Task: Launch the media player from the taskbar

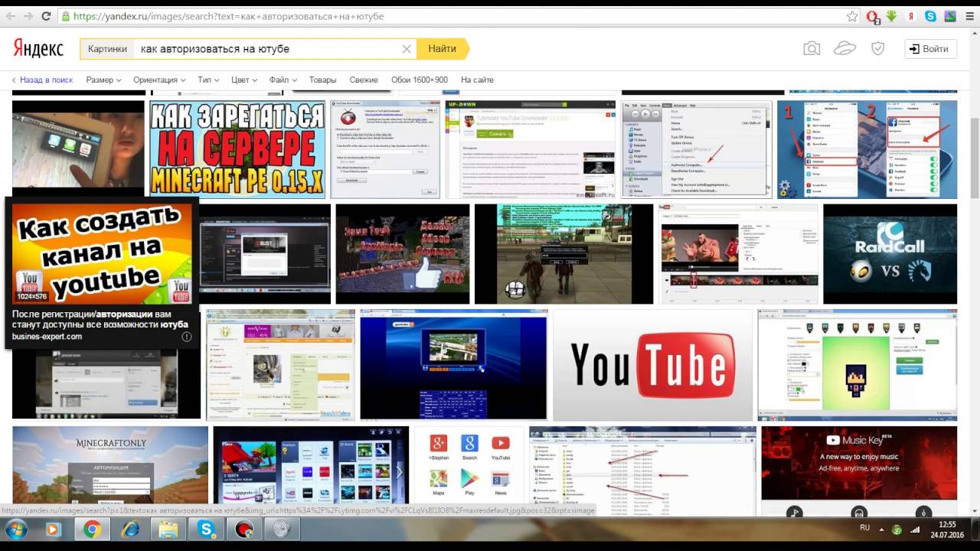Action: coord(53,529)
